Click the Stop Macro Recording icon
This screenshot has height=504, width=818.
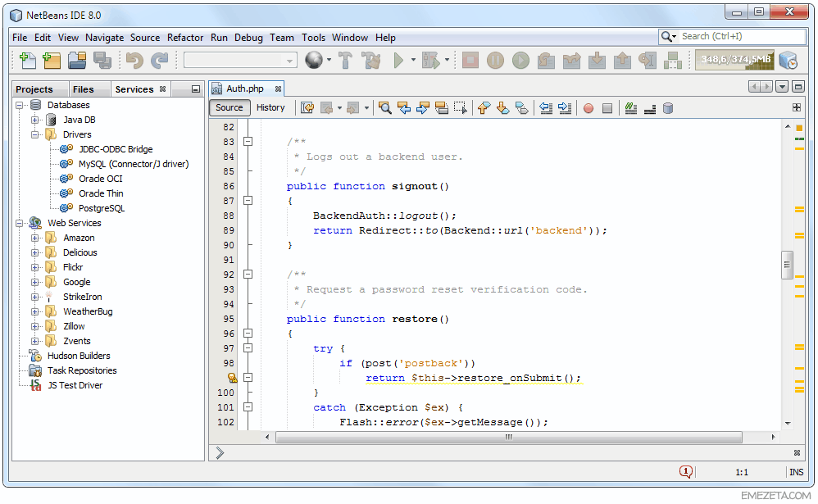(607, 108)
